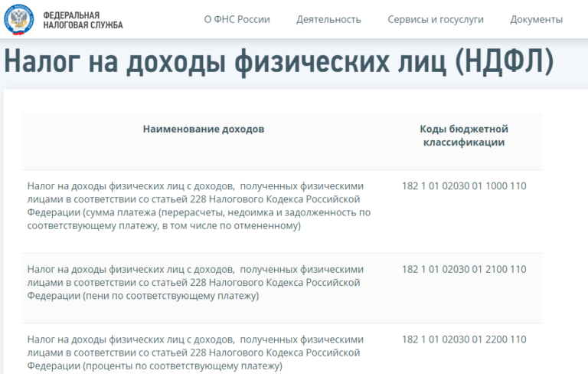588x374 pixels.
Task: Go to the Документы section
Action: pyautogui.click(x=536, y=19)
